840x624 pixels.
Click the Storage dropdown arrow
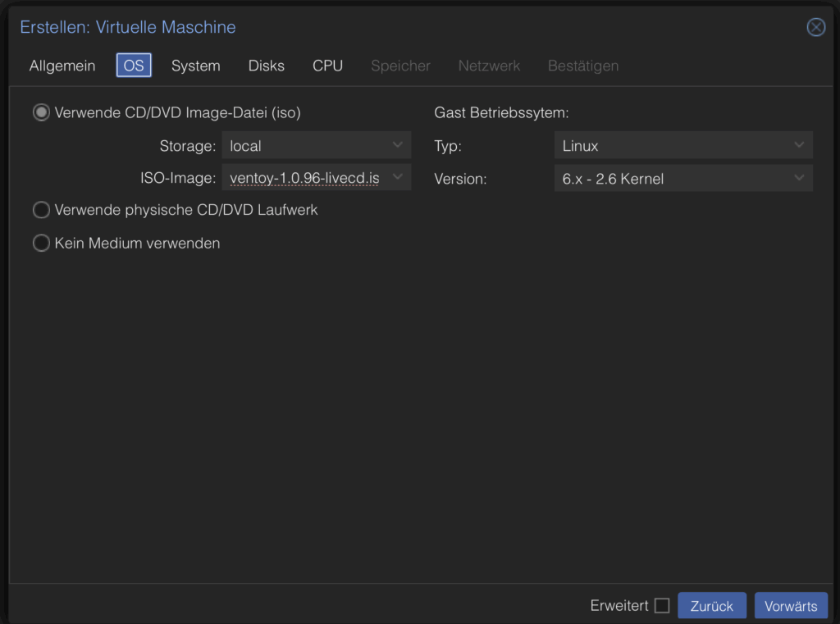point(398,146)
